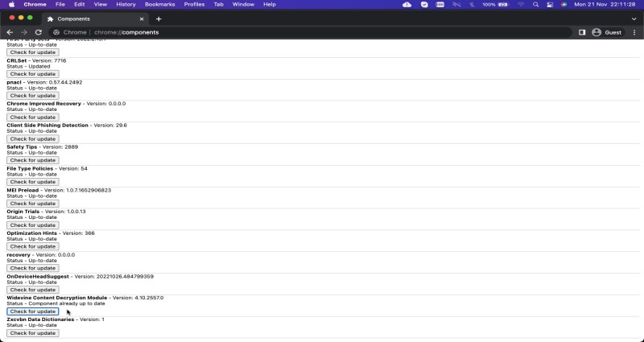644x342 pixels.
Task: Check for update for Origin Trials
Action: point(33,225)
